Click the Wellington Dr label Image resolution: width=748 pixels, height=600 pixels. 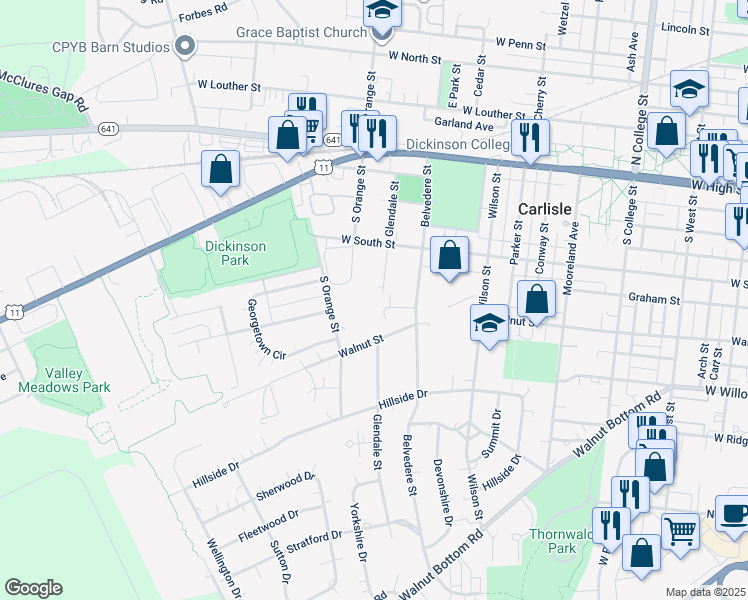pos(224,568)
